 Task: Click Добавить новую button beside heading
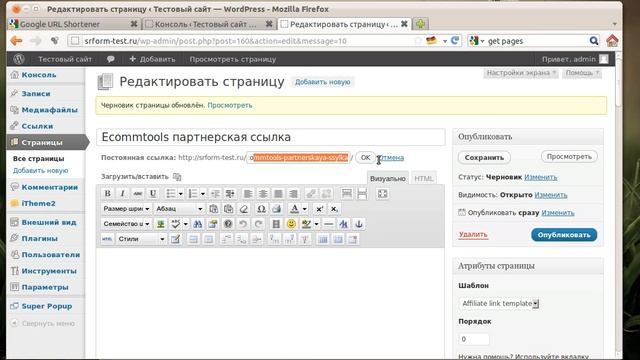pyautogui.click(x=322, y=82)
